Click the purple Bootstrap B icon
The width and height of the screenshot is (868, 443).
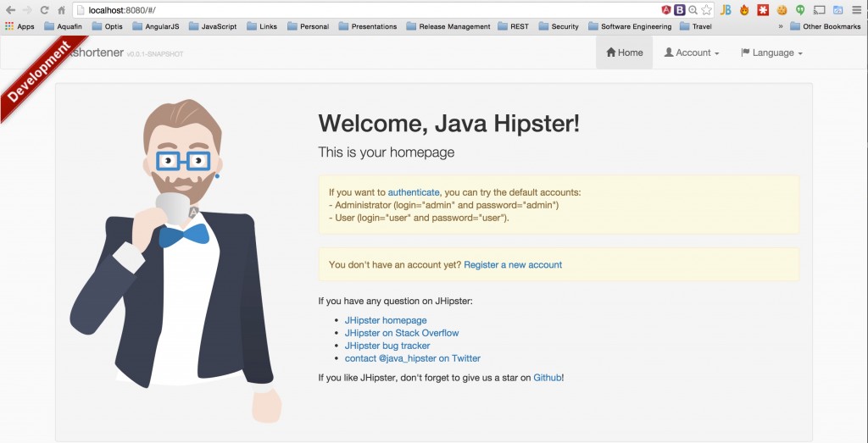(680, 10)
